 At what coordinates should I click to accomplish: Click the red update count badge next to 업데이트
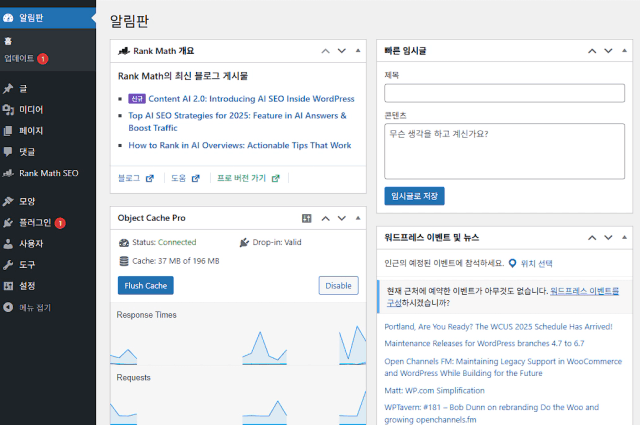pos(43,59)
